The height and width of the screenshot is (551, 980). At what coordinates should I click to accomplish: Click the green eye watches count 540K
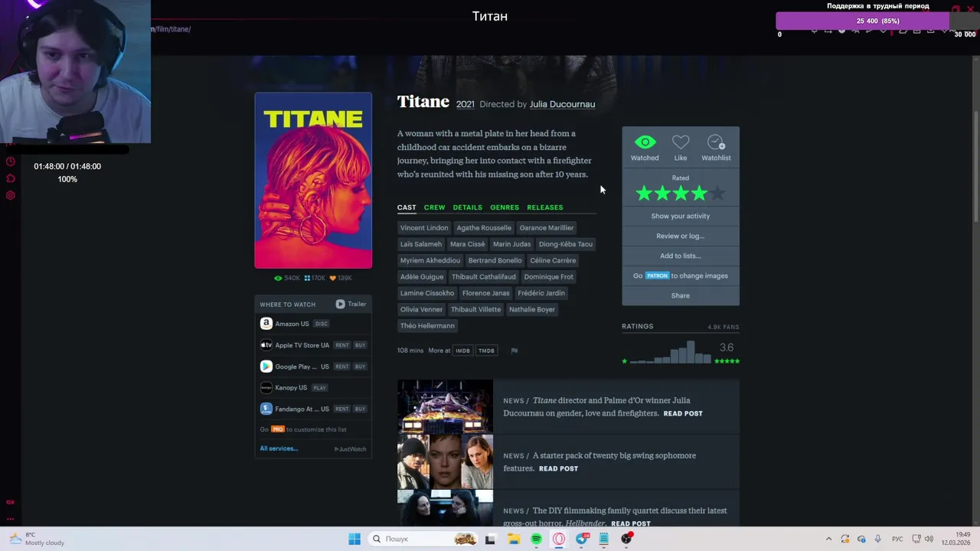point(287,278)
